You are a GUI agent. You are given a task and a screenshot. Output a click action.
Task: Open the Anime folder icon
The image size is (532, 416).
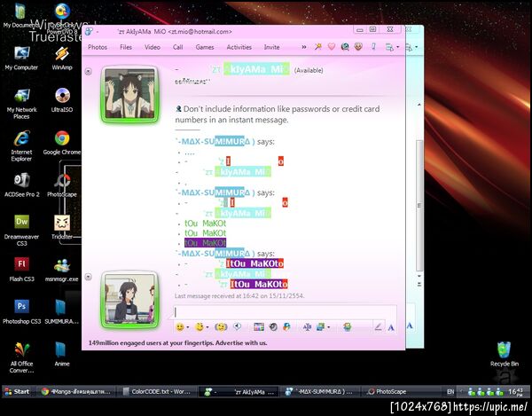pos(62,354)
